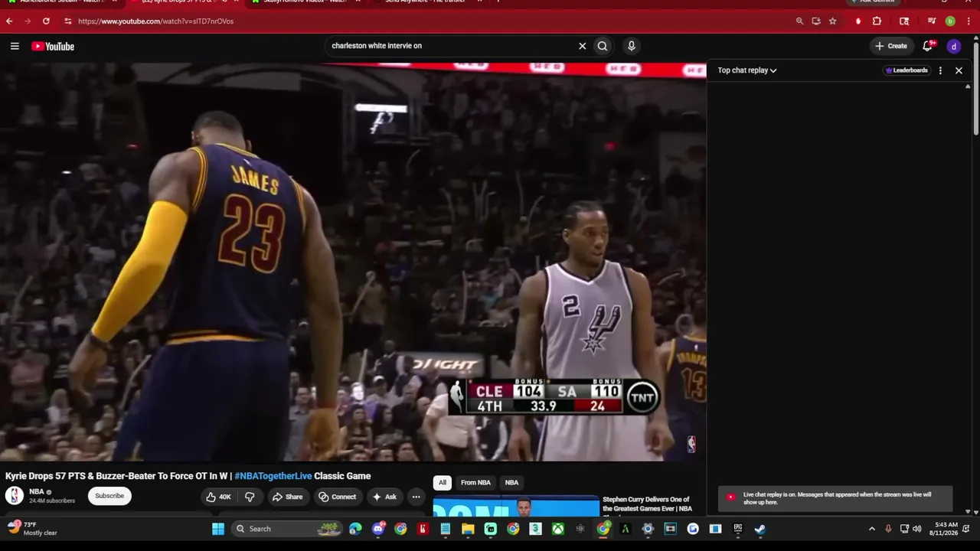Share the video

[x=288, y=497]
